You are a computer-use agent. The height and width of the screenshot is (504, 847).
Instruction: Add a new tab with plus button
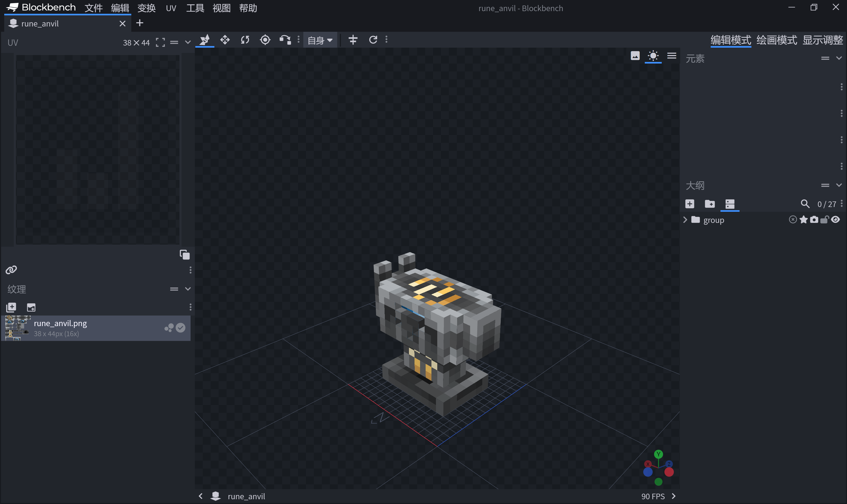coord(139,23)
